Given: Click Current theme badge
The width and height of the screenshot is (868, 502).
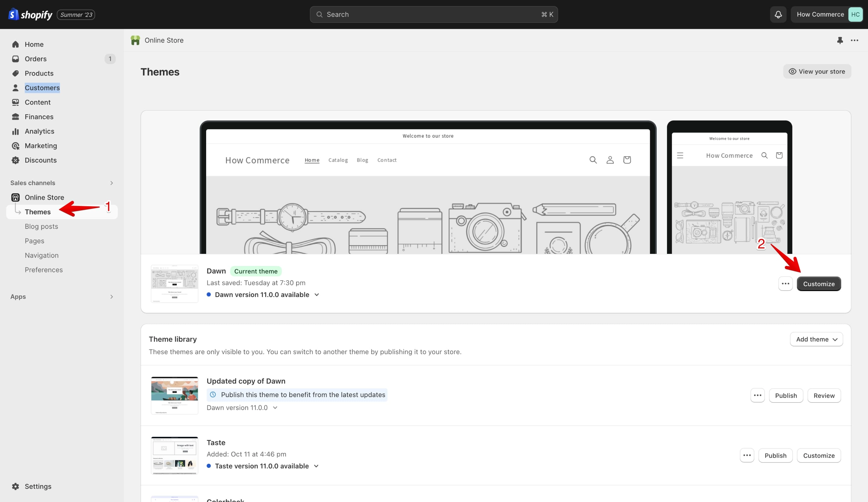Looking at the screenshot, I should tap(256, 271).
